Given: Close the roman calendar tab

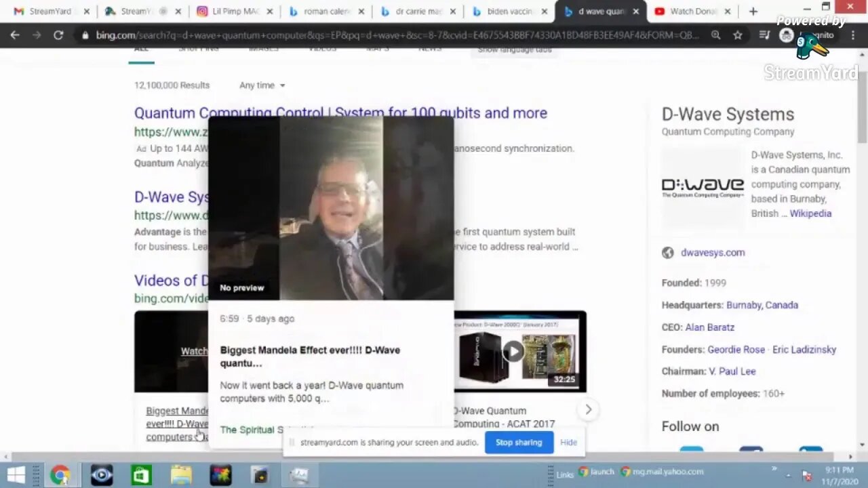Looking at the screenshot, I should (x=361, y=12).
